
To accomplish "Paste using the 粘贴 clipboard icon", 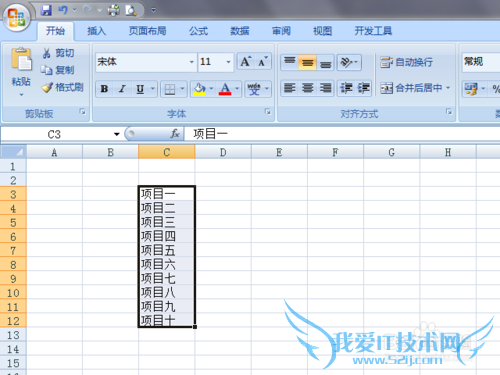I will 21,60.
